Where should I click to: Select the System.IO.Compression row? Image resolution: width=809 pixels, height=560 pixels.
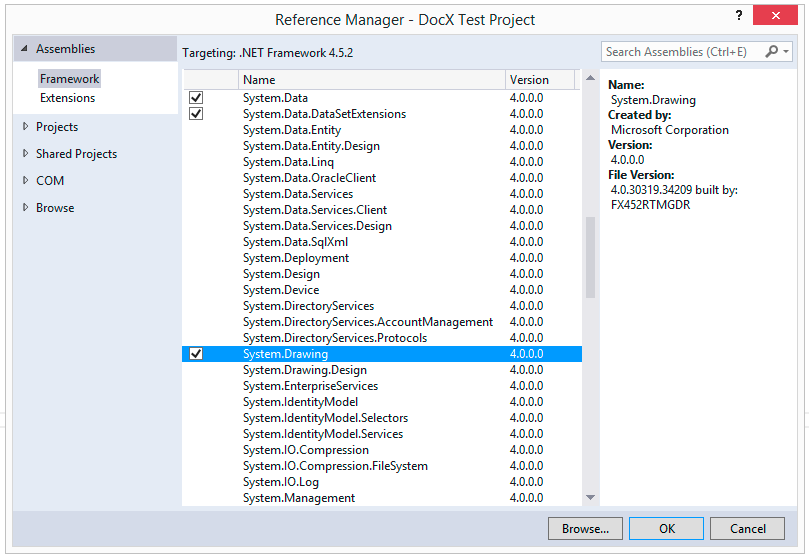click(382, 450)
